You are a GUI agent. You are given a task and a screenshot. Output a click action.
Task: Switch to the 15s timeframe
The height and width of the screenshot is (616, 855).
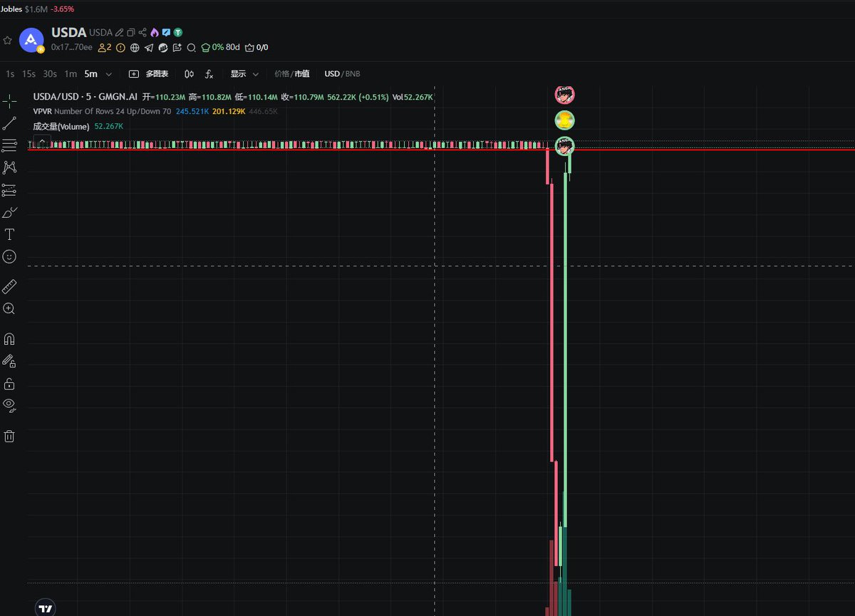(x=28, y=74)
